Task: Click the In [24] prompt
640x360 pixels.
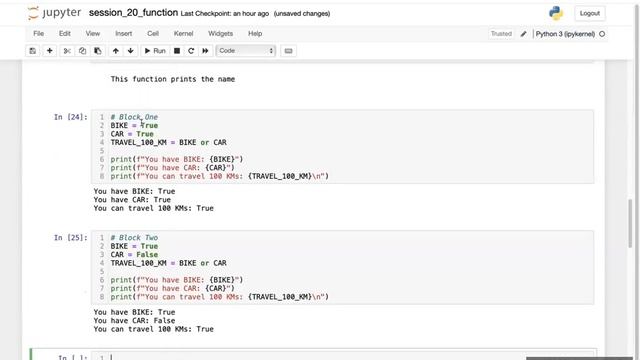Action: click(x=71, y=117)
